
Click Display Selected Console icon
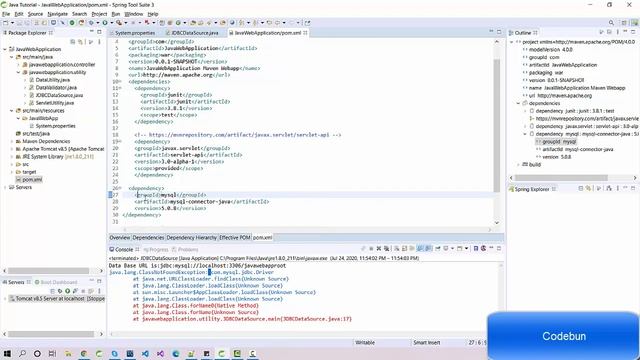click(x=446, y=248)
